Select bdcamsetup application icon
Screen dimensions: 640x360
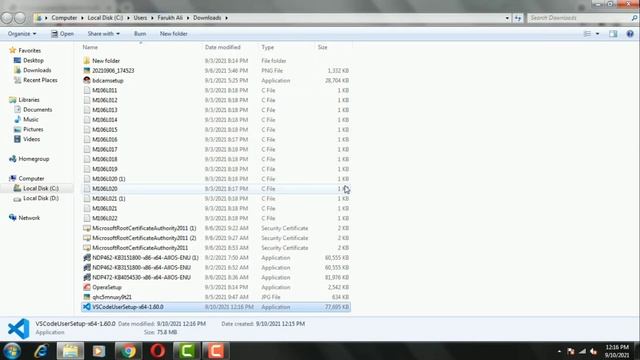[87, 80]
